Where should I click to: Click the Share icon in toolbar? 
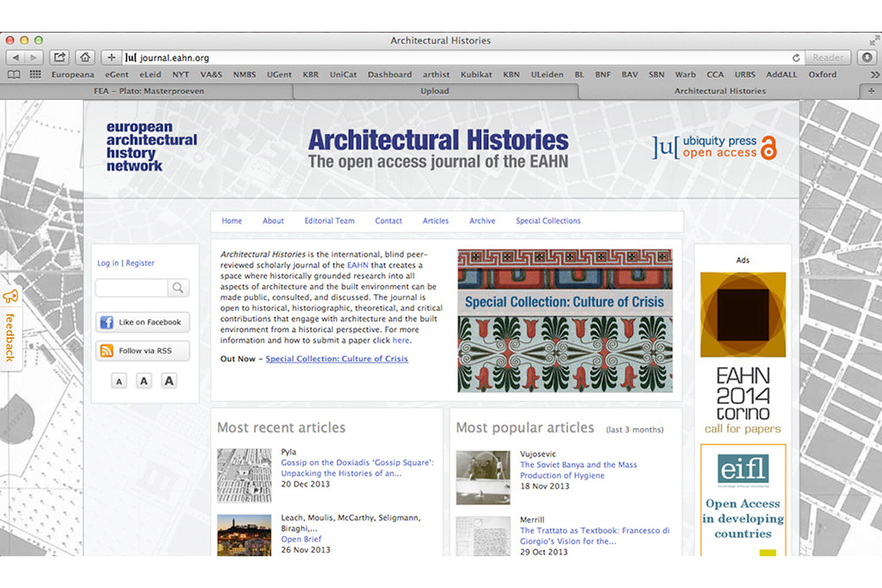59,58
